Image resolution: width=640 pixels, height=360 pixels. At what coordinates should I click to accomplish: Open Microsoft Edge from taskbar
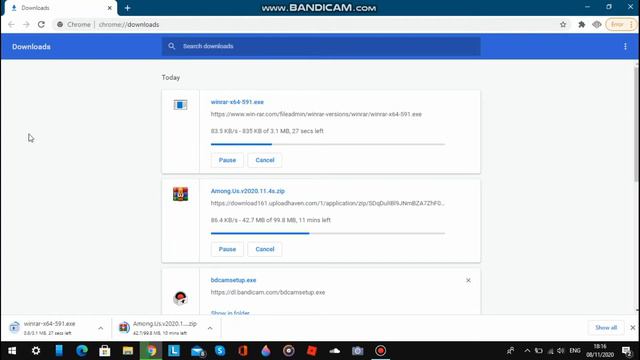pos(82,351)
